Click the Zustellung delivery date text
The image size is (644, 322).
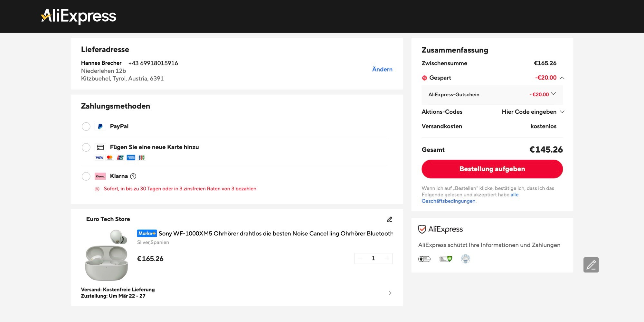pyautogui.click(x=113, y=296)
